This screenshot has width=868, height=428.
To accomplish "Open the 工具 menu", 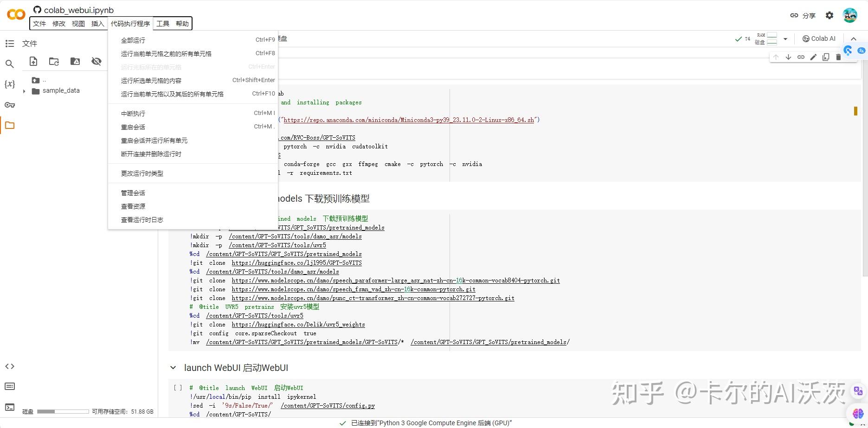I will coord(163,23).
